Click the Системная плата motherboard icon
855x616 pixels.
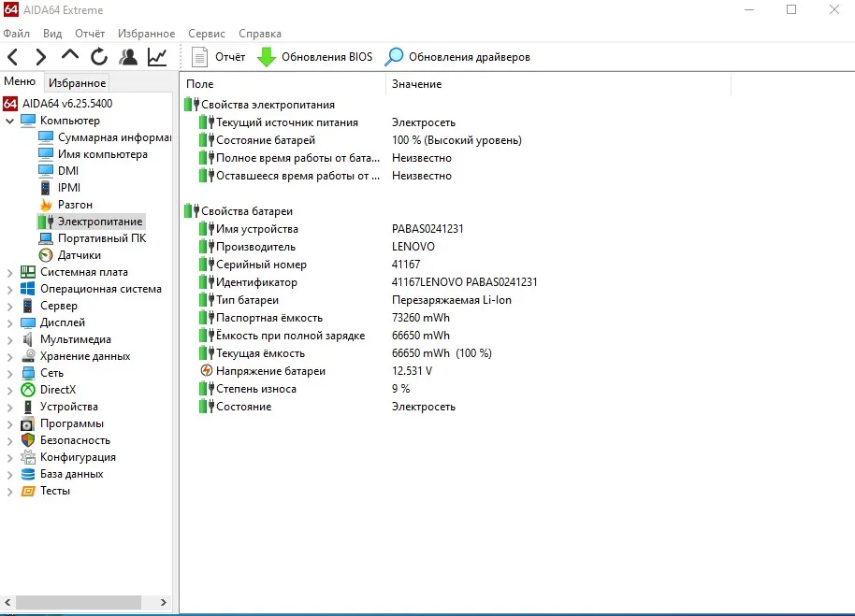pos(28,272)
